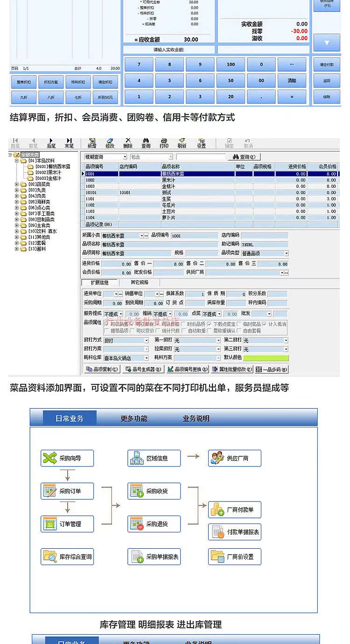Open 厂商价设置 supplier price settings
Image resolution: width=350 pixels, height=644 pixels.
click(x=235, y=557)
